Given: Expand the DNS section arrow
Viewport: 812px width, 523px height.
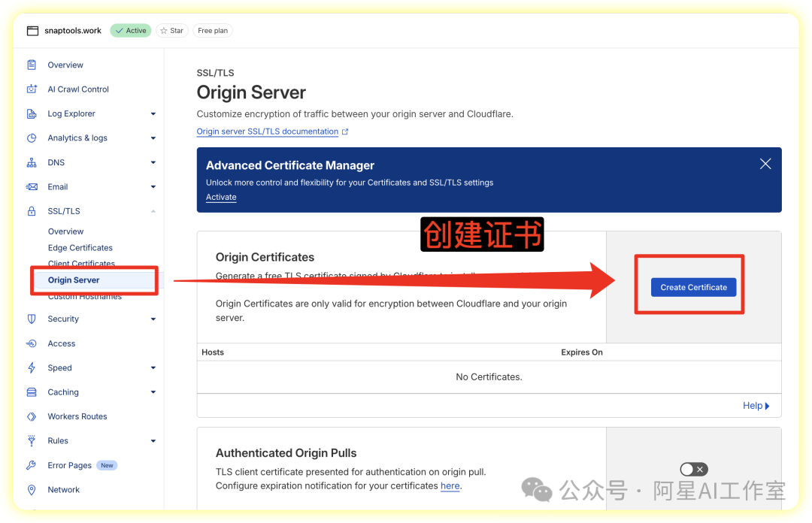Looking at the screenshot, I should coord(153,162).
